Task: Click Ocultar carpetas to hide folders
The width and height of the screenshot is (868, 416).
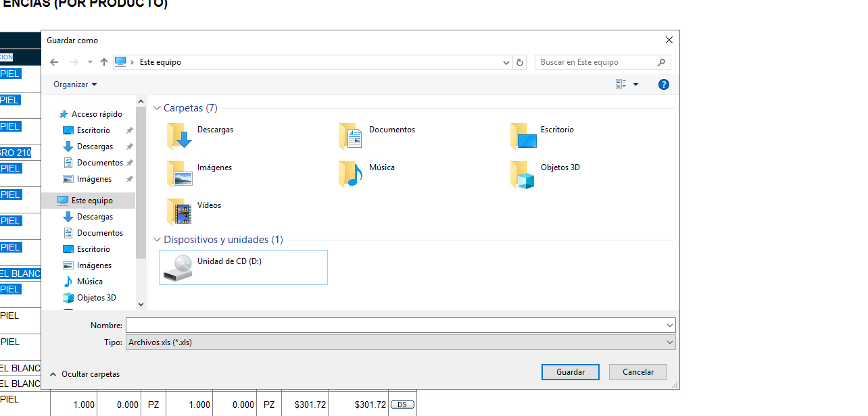Action: pyautogui.click(x=85, y=373)
